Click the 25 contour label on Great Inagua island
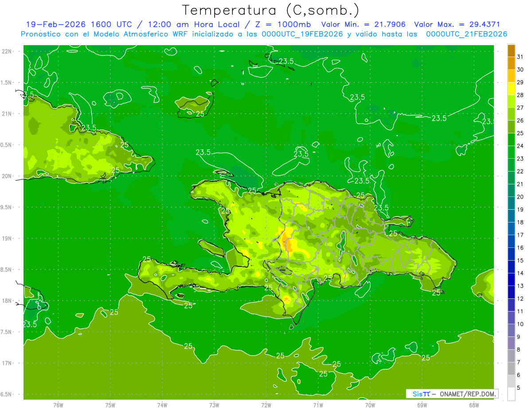The image size is (532, 411). [x=200, y=114]
